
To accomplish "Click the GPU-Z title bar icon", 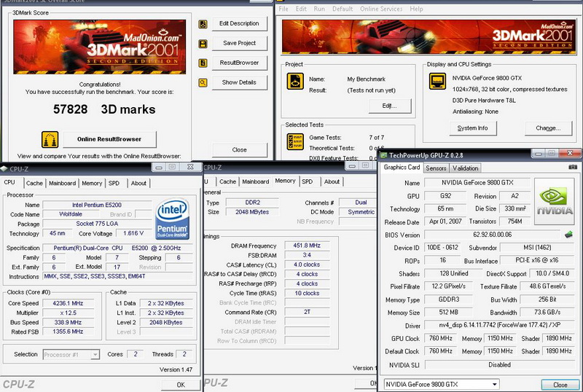I will coord(383,155).
